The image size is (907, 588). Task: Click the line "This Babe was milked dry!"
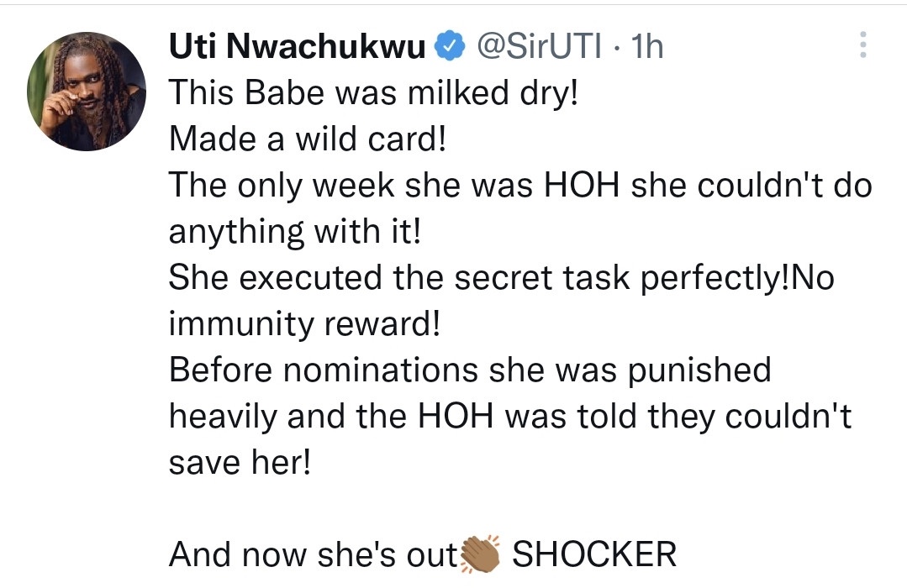(x=374, y=93)
